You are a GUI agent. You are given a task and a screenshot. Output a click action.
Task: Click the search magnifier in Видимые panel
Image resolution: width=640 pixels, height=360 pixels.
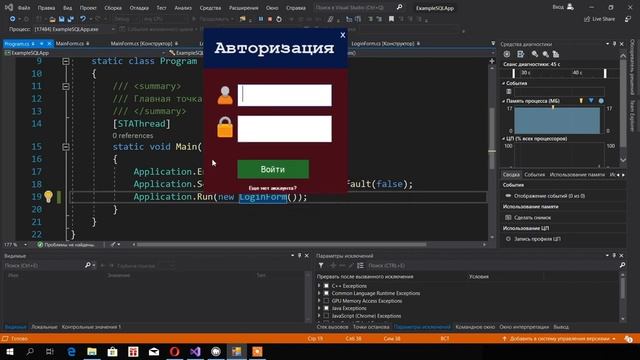pyautogui.click(x=88, y=265)
